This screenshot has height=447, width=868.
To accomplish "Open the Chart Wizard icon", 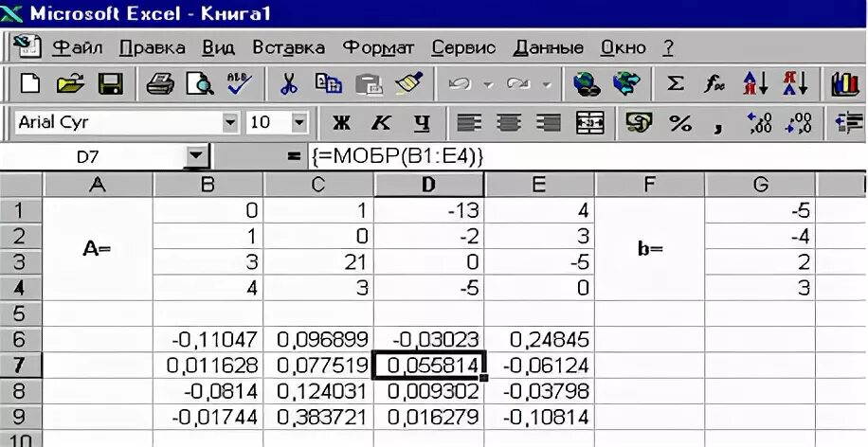I will (844, 84).
